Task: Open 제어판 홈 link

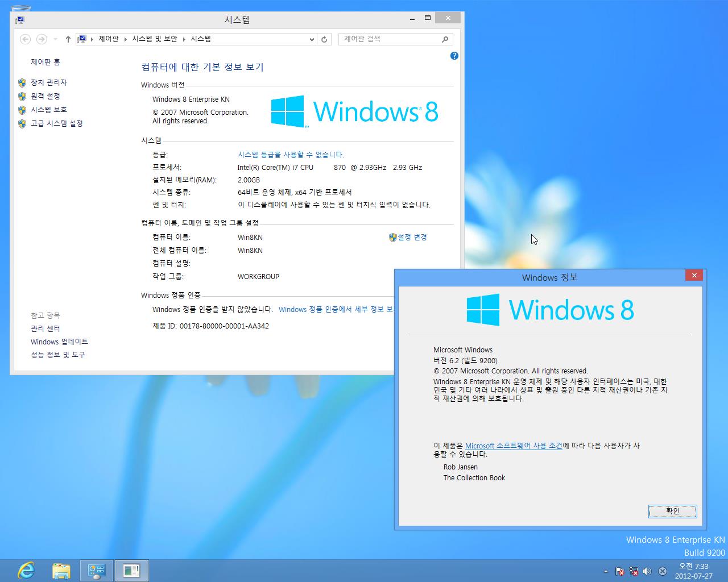Action: tap(45, 62)
